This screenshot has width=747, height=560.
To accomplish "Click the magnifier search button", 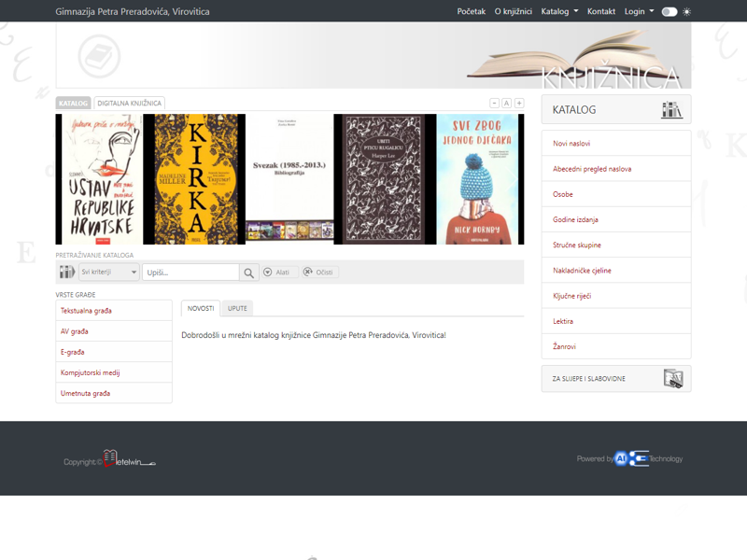I will 248,273.
